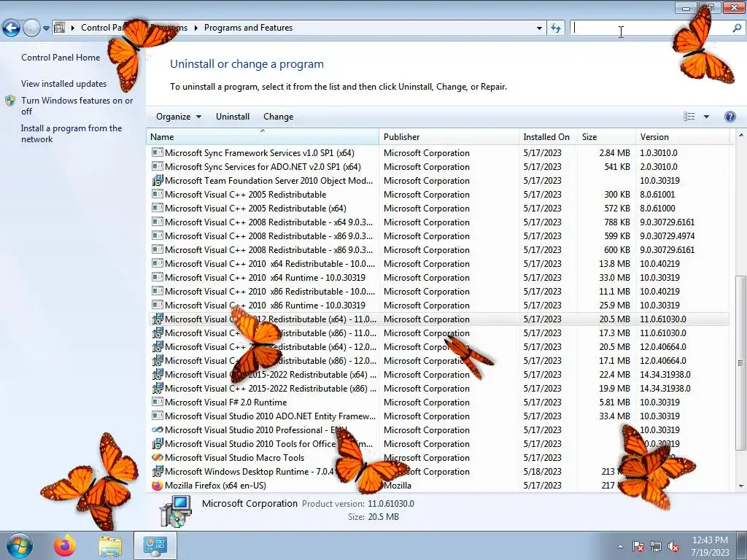Image resolution: width=747 pixels, height=560 pixels.
Task: Click version 9.0.30729.4974 cell
Action: [x=667, y=236]
